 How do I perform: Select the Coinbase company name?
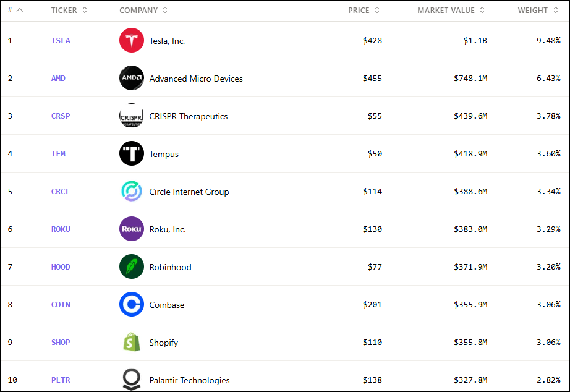167,305
